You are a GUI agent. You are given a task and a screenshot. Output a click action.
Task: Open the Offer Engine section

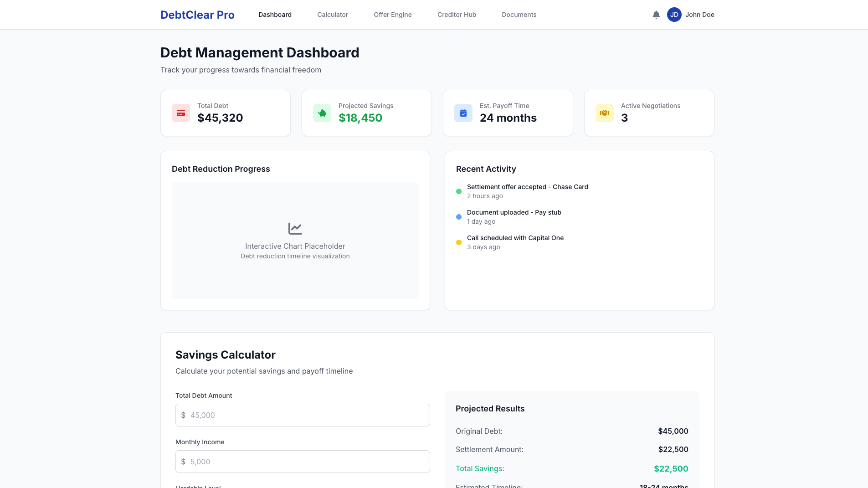tap(392, 14)
